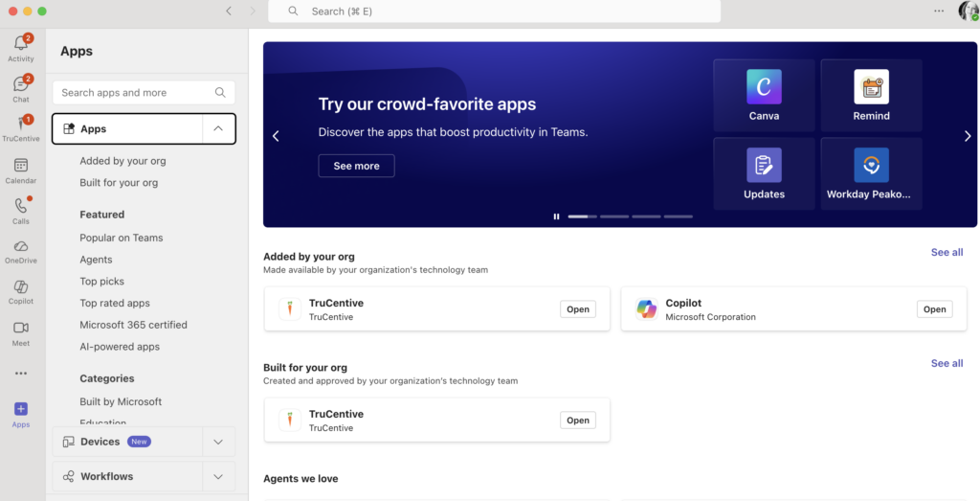Open the Calendar sidebar icon

(x=20, y=169)
